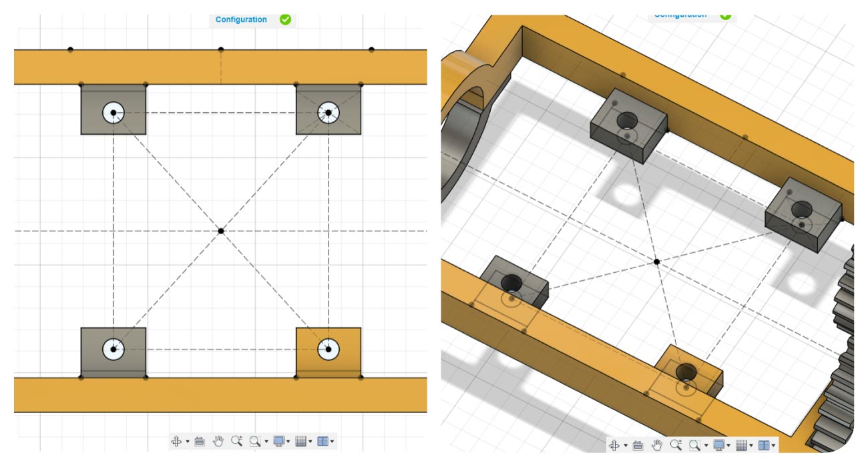This screenshot has width=868, height=465.
Task: Click Viewports layout icon in the perspective-view panel
Action: (764, 445)
